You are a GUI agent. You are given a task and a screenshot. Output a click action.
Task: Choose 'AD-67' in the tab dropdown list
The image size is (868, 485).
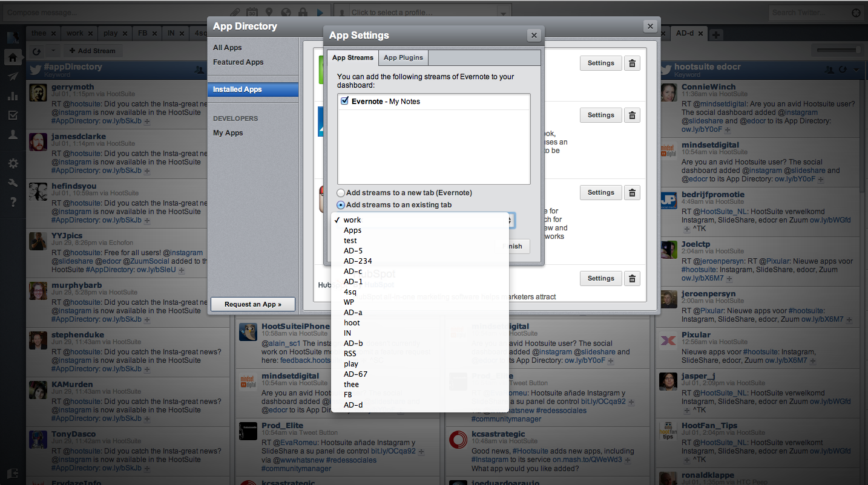tap(420, 374)
